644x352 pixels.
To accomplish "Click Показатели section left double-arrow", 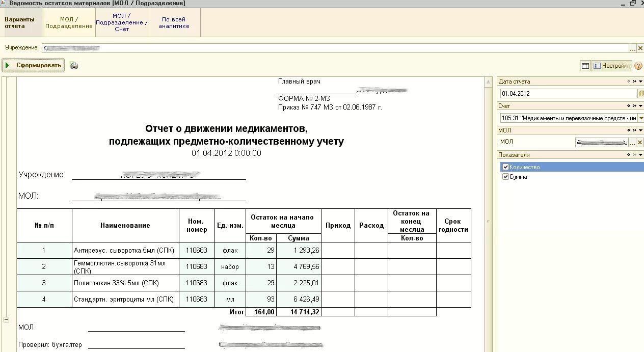I will coord(629,155).
